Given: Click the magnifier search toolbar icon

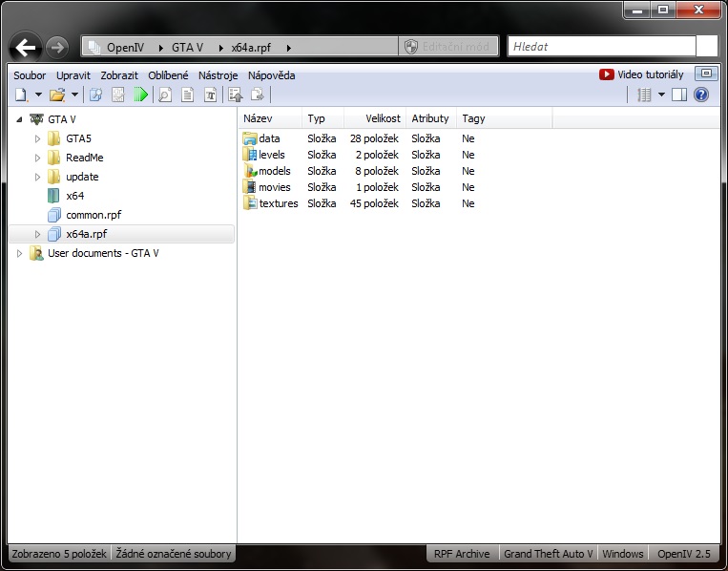Looking at the screenshot, I should point(165,95).
